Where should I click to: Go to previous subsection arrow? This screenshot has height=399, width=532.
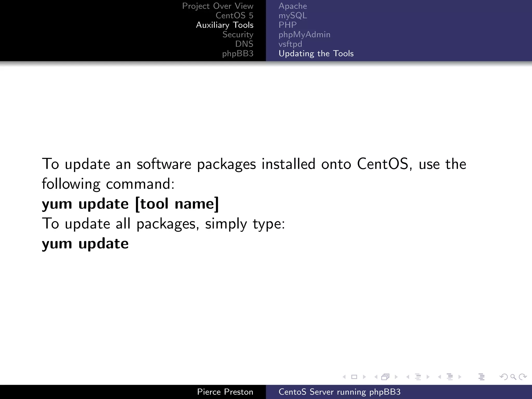click(x=408, y=377)
